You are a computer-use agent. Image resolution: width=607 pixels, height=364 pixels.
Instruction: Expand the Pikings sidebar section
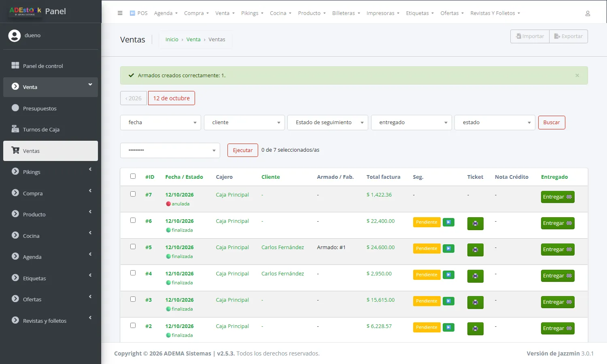click(51, 172)
